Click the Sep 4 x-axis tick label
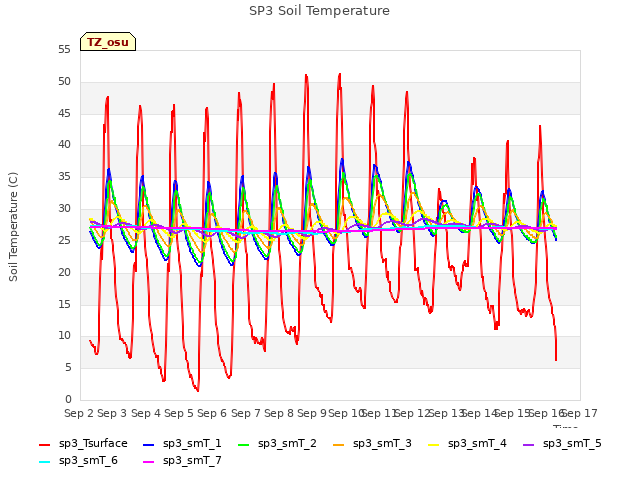Image resolution: width=640 pixels, height=480 pixels. pos(146,413)
